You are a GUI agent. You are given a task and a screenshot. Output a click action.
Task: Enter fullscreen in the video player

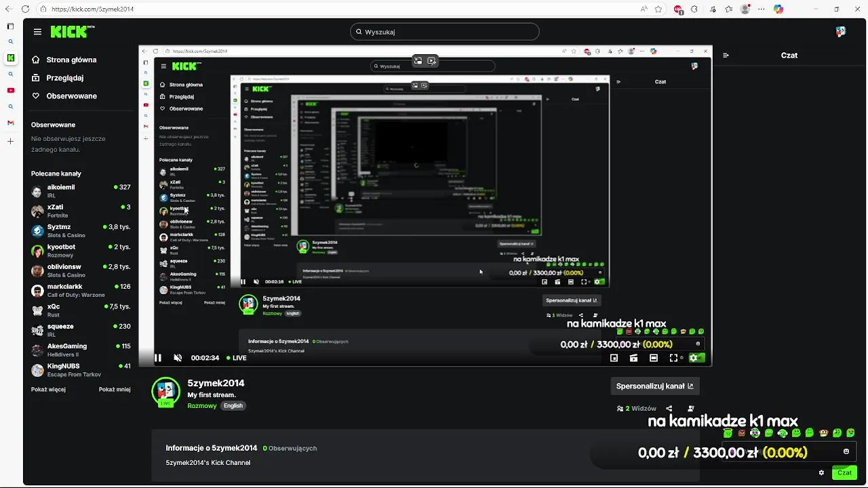point(673,358)
